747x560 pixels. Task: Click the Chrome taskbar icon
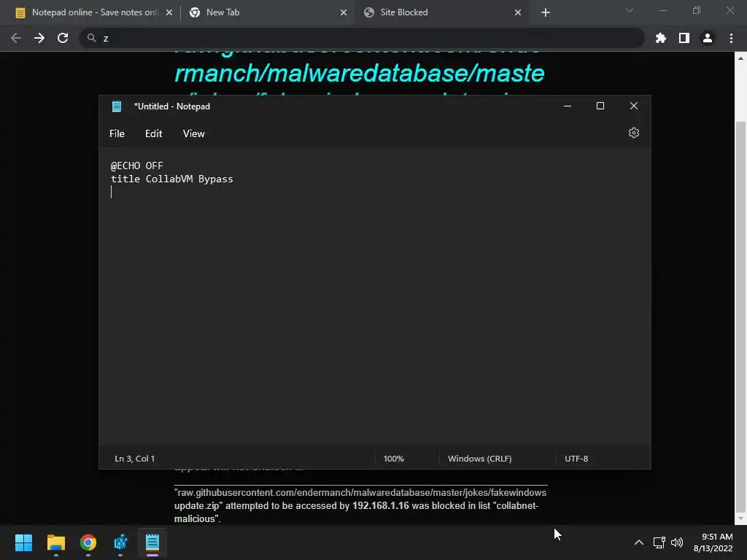(x=88, y=542)
